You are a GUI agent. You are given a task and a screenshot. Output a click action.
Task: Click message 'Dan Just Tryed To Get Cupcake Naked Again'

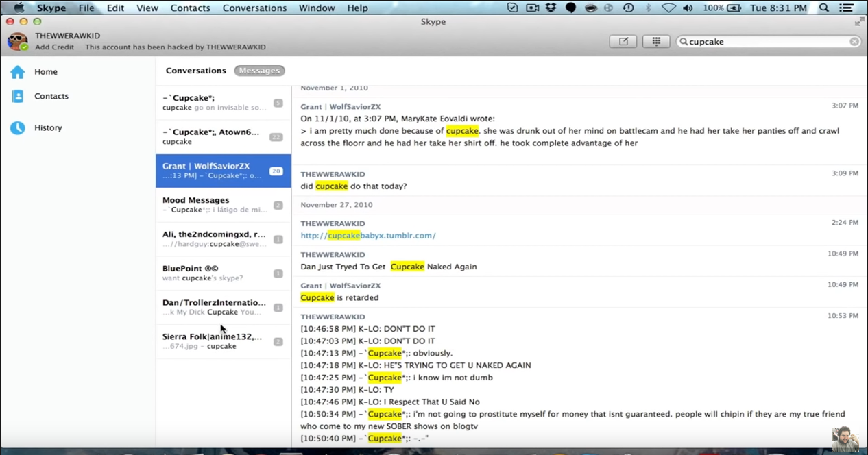(389, 267)
